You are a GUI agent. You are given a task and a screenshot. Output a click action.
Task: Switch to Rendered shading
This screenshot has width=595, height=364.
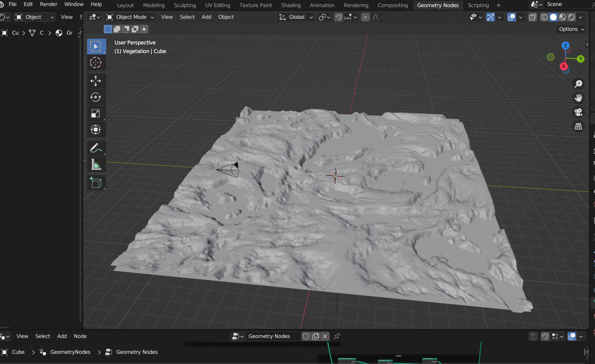571,17
